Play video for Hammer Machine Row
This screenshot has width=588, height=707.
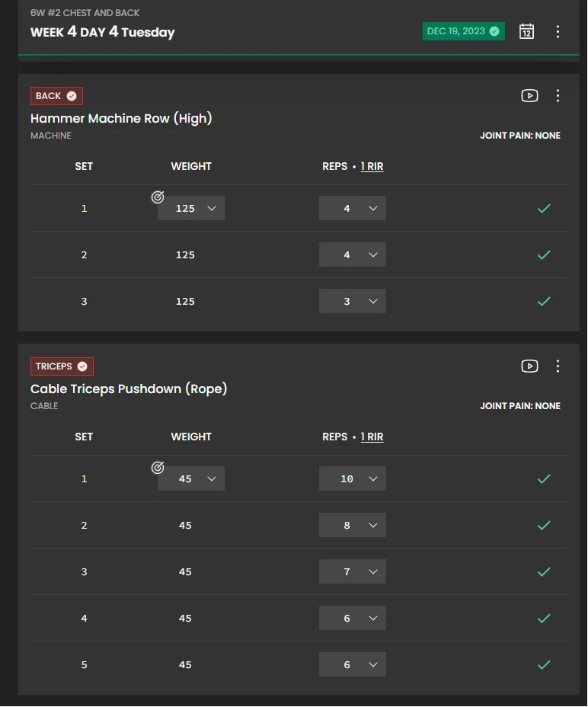click(x=529, y=95)
